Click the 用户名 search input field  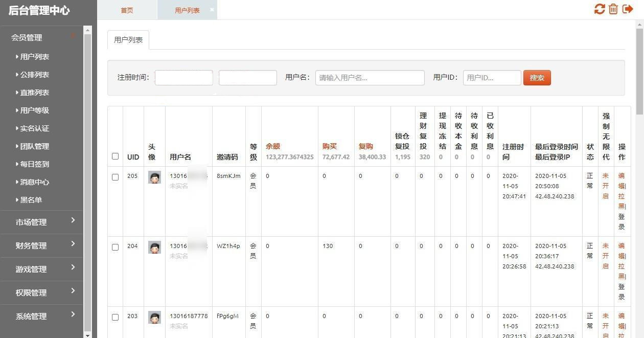tap(370, 77)
